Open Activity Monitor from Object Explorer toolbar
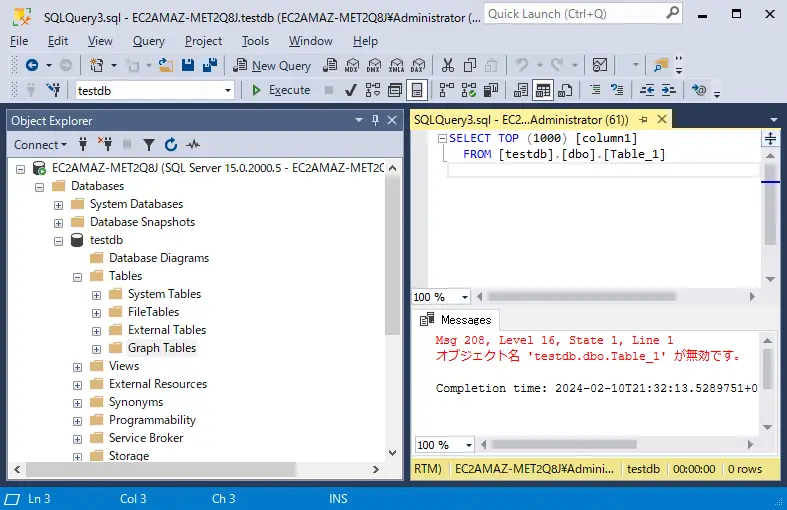 tap(193, 145)
